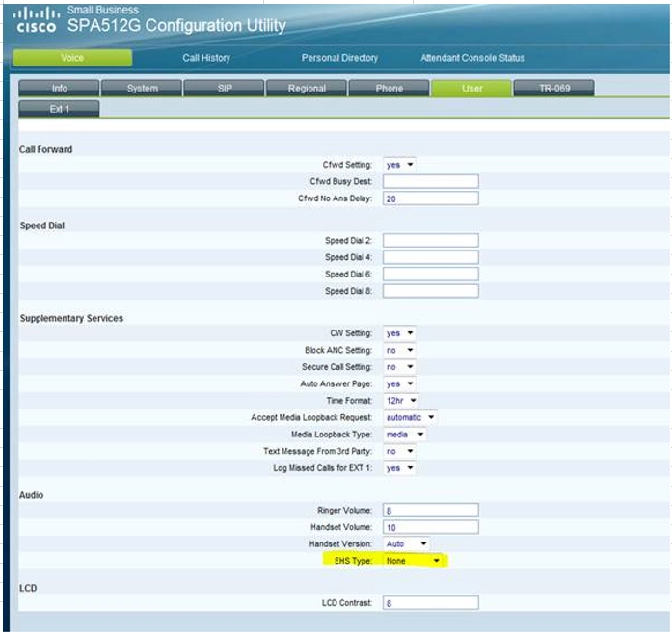Open Attendant Console Status page
Viewport: 672px width, 634px height.
pos(472,58)
